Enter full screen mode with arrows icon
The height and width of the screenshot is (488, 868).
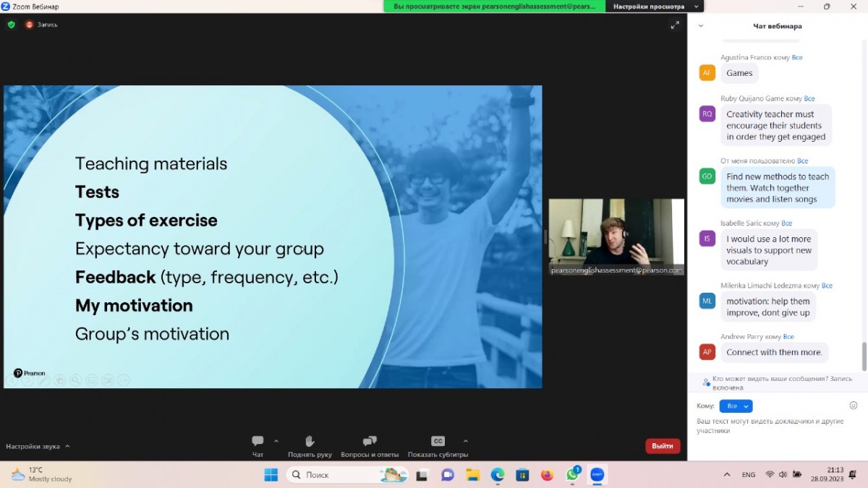tap(675, 25)
